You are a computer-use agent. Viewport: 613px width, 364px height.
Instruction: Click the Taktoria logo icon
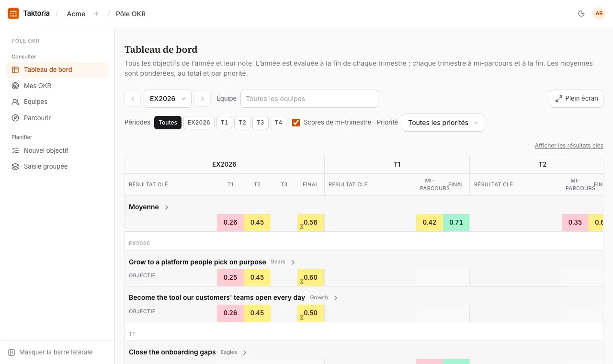click(x=13, y=13)
